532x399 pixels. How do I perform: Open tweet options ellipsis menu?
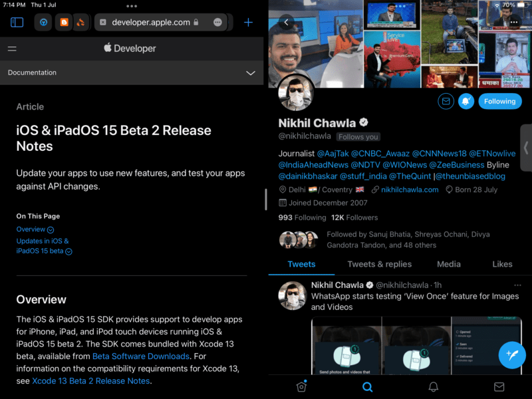click(x=517, y=285)
